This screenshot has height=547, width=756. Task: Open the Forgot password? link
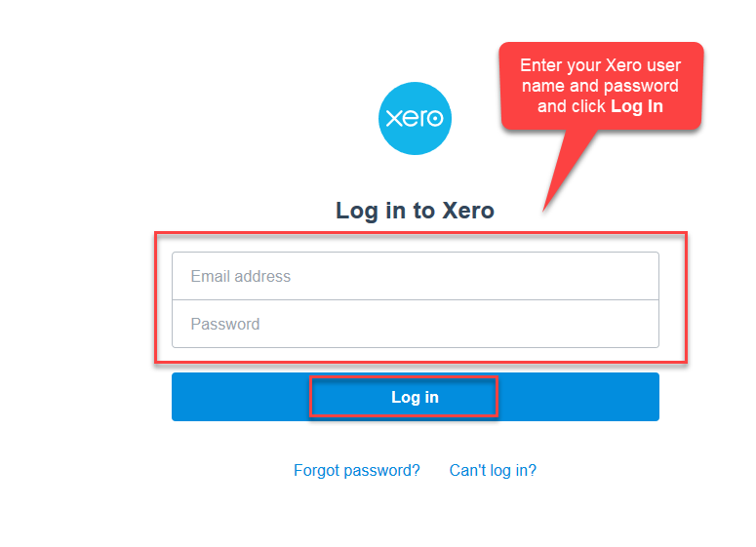[356, 470]
